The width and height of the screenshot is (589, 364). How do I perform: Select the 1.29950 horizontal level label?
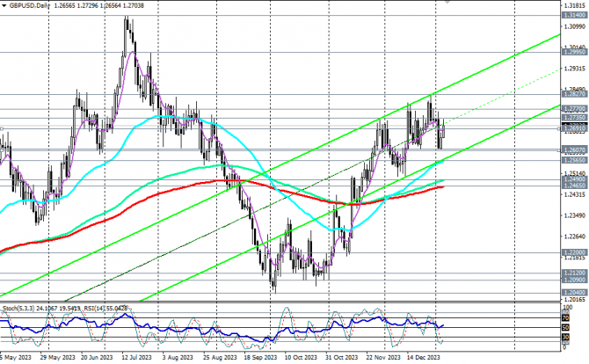574,52
